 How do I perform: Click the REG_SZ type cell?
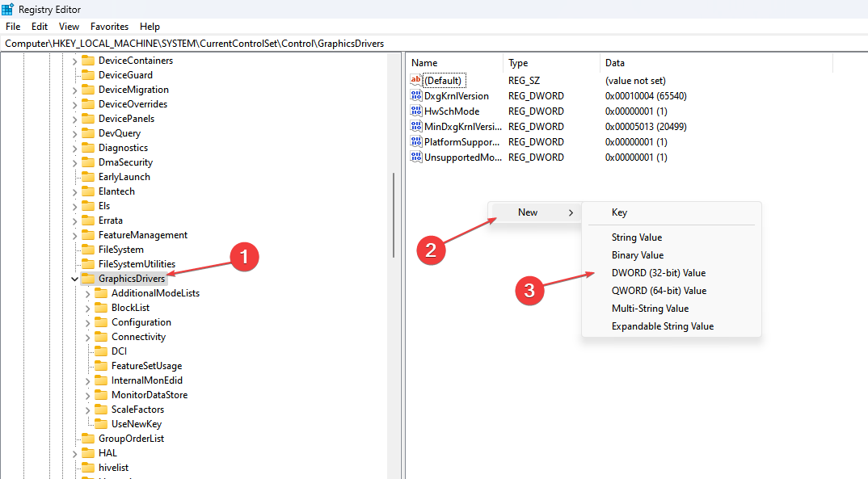[x=525, y=80]
